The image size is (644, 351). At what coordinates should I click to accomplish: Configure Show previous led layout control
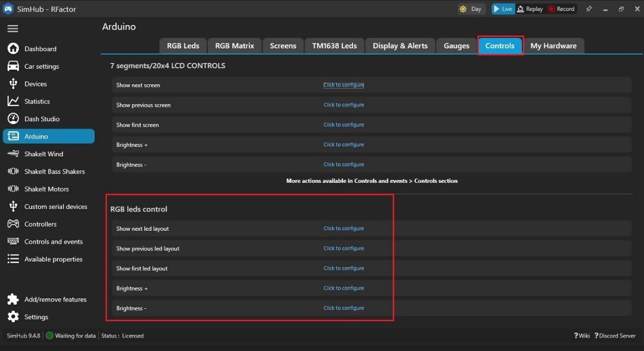click(x=344, y=248)
